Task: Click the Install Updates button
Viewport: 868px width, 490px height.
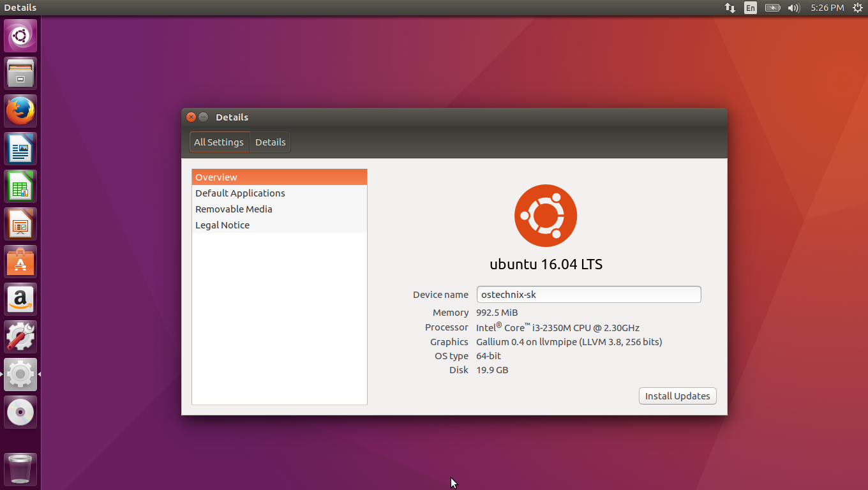Action: [677, 396]
